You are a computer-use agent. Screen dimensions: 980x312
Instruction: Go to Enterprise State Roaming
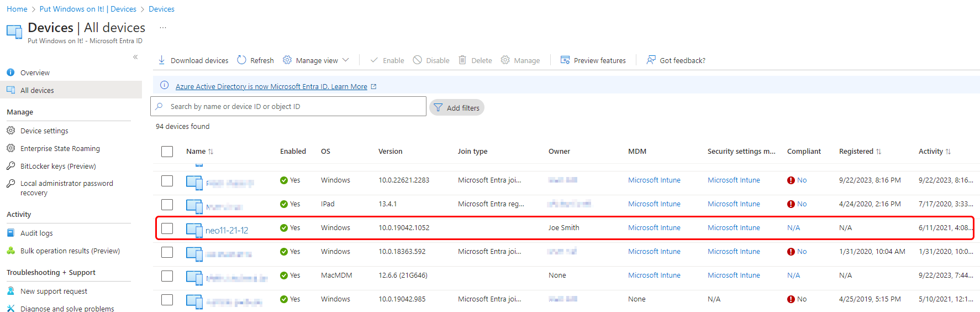pyautogui.click(x=60, y=149)
